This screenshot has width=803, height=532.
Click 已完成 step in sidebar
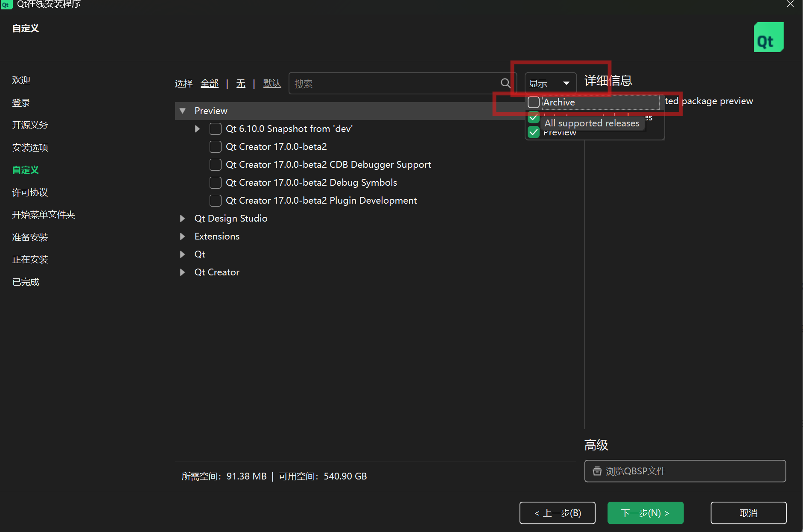(26, 282)
